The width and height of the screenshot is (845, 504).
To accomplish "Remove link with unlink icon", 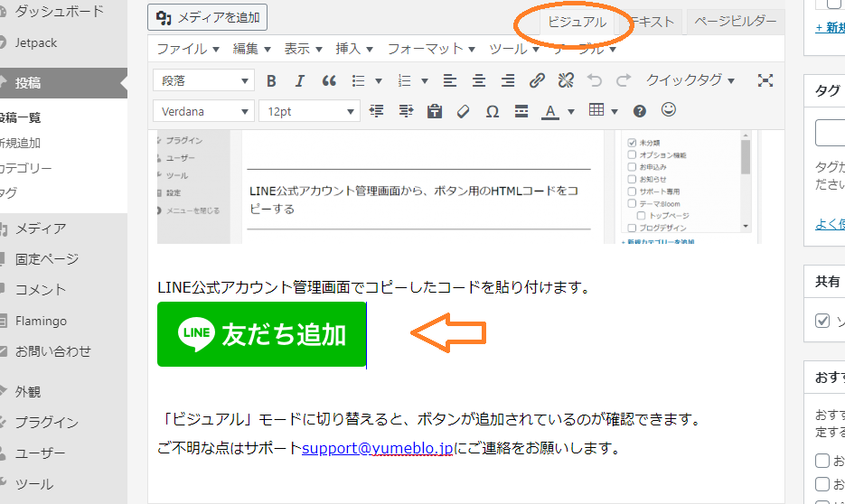I will point(566,80).
